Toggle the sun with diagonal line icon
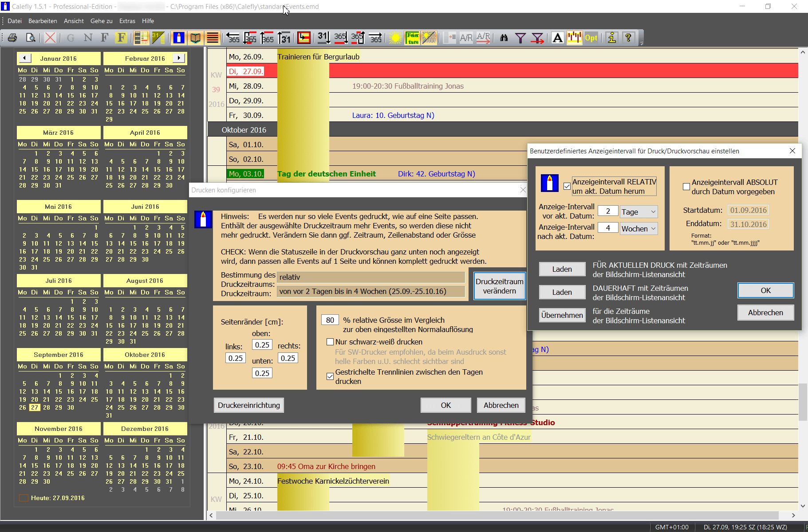808x532 pixels. 429,38
